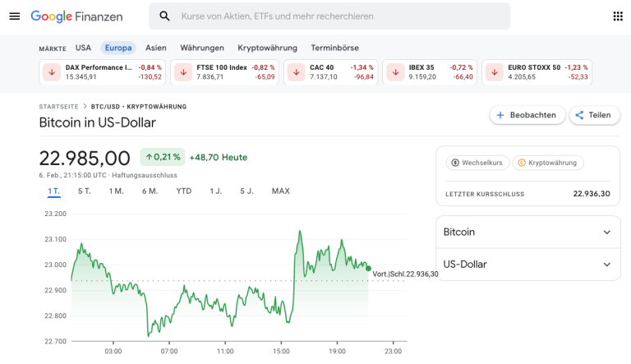Click the search magnifier icon

tap(164, 16)
